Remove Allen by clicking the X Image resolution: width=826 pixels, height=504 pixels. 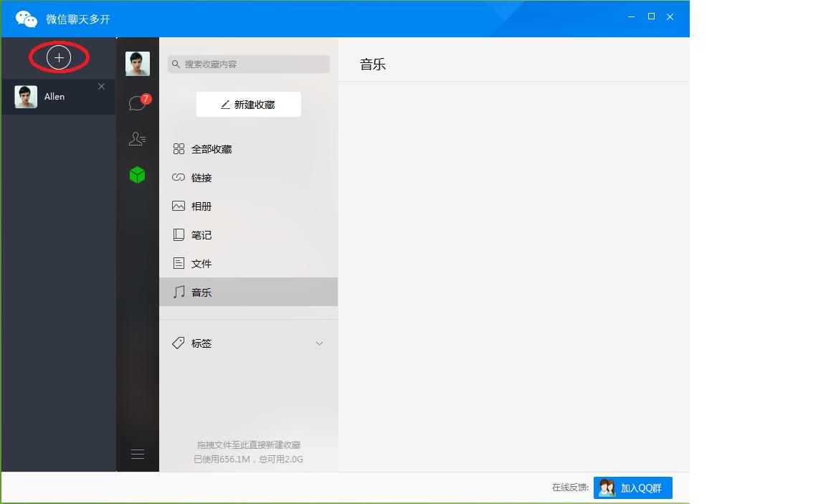coord(101,85)
